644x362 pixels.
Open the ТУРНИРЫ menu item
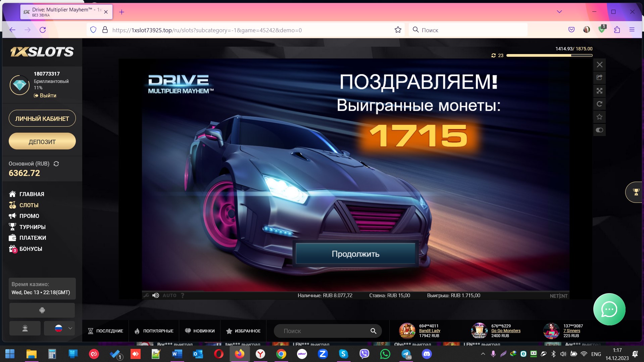pos(32,227)
